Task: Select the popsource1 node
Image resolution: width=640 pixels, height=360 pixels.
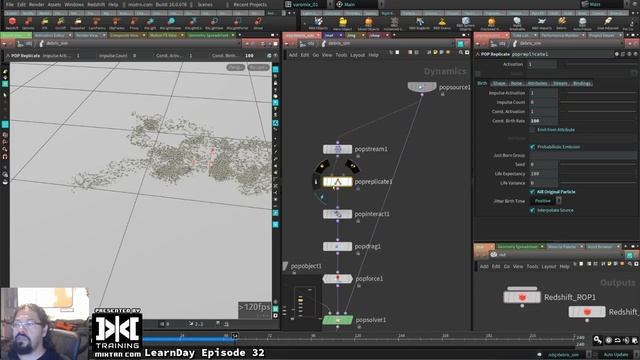Action: point(422,87)
